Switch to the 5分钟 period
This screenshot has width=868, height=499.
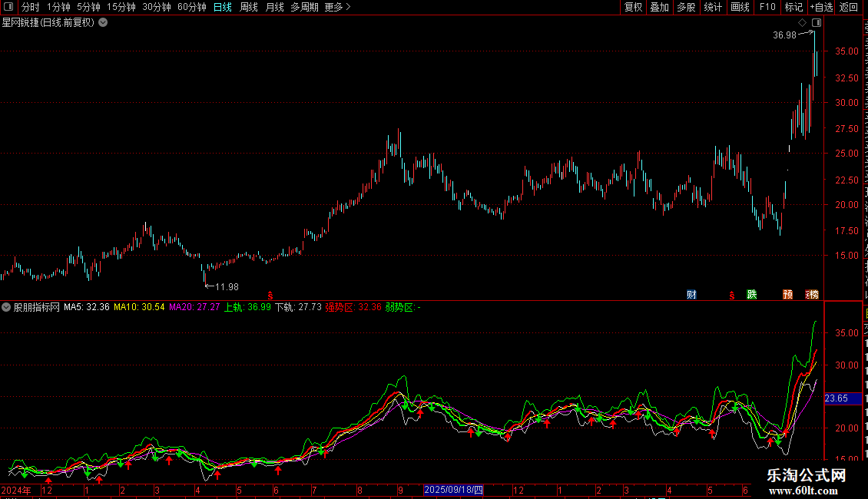88,7
